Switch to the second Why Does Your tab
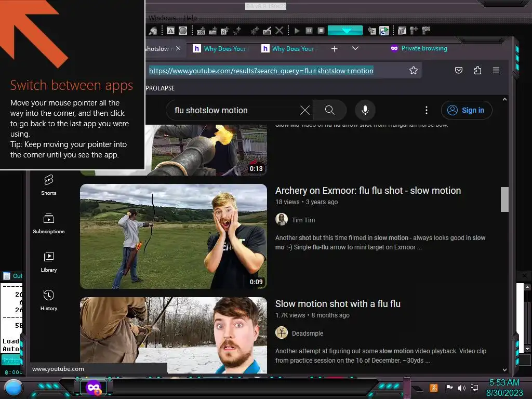The height and width of the screenshot is (399, 532). pyautogui.click(x=288, y=48)
